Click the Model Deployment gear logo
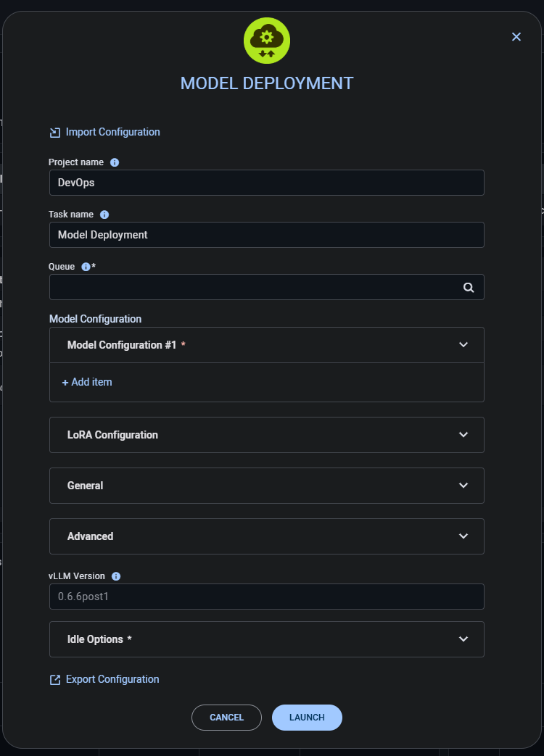This screenshot has height=756, width=544. tap(267, 41)
